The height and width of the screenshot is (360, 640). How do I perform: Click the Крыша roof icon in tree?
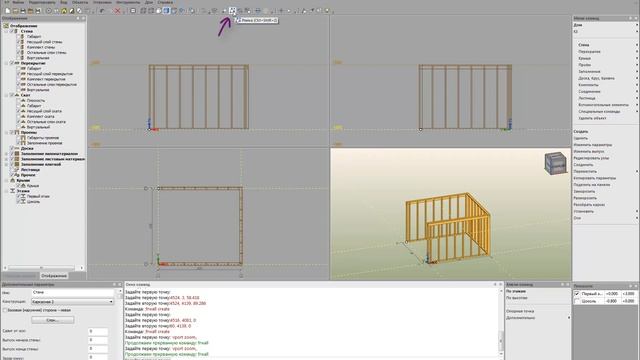(x=23, y=186)
